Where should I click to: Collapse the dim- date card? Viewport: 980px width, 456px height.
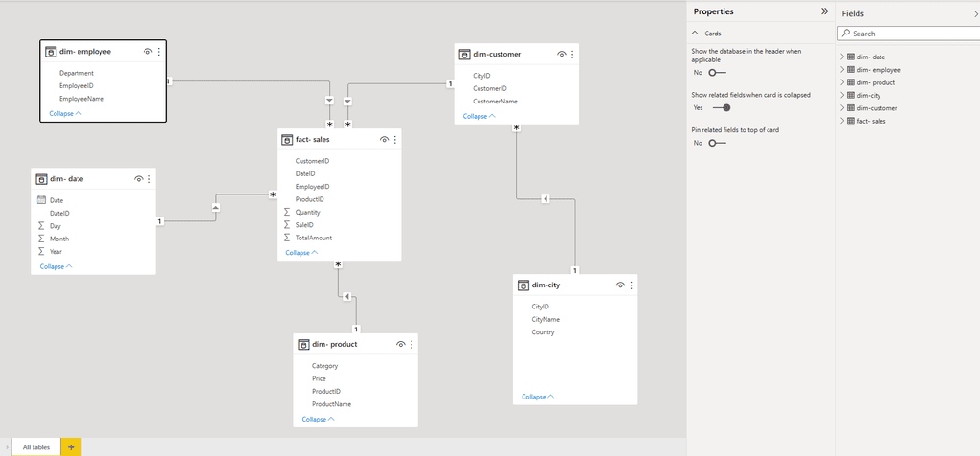pyautogui.click(x=56, y=266)
